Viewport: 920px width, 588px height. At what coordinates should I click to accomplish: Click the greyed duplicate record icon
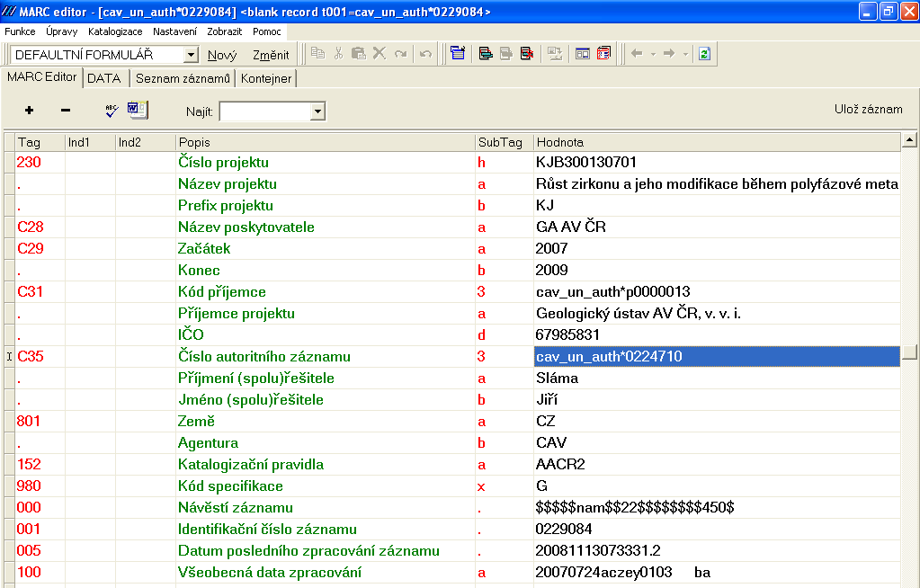click(x=505, y=53)
